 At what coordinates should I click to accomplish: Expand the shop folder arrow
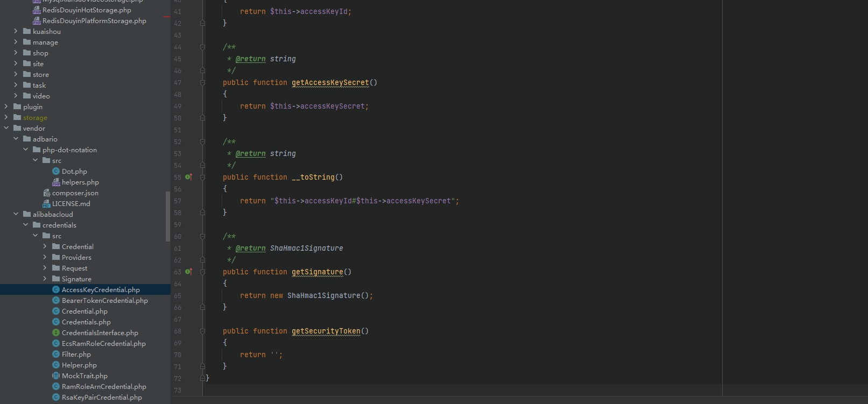(x=16, y=53)
